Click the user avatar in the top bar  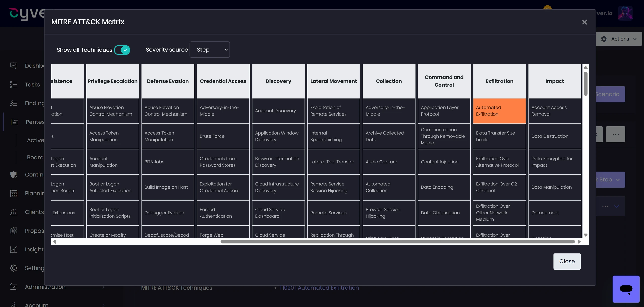click(x=625, y=13)
